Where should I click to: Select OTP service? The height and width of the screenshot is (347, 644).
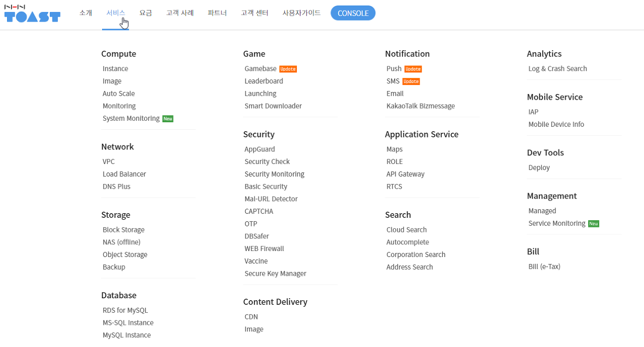pos(251,224)
